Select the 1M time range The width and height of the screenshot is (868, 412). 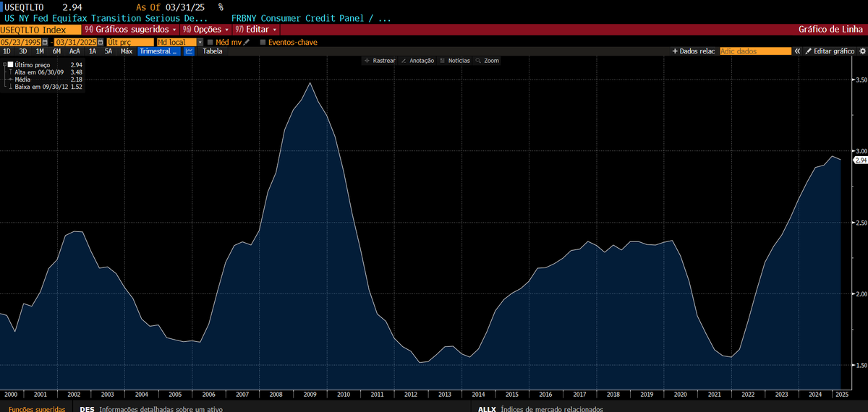tap(40, 51)
